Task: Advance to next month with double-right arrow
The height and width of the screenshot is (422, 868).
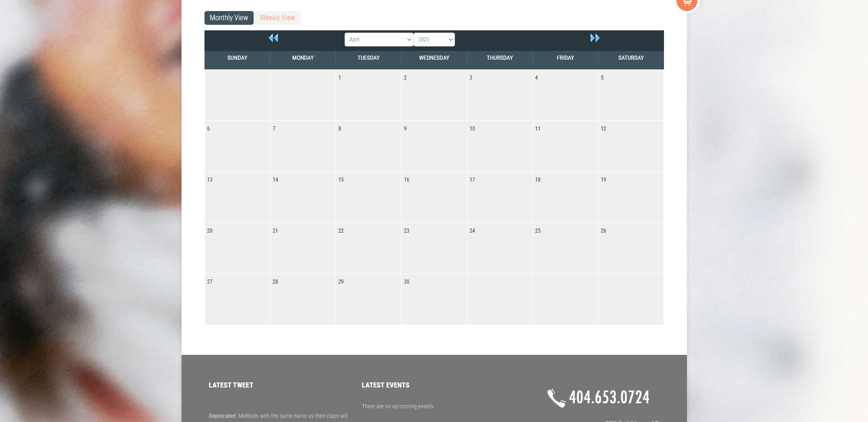Action: 595,38
